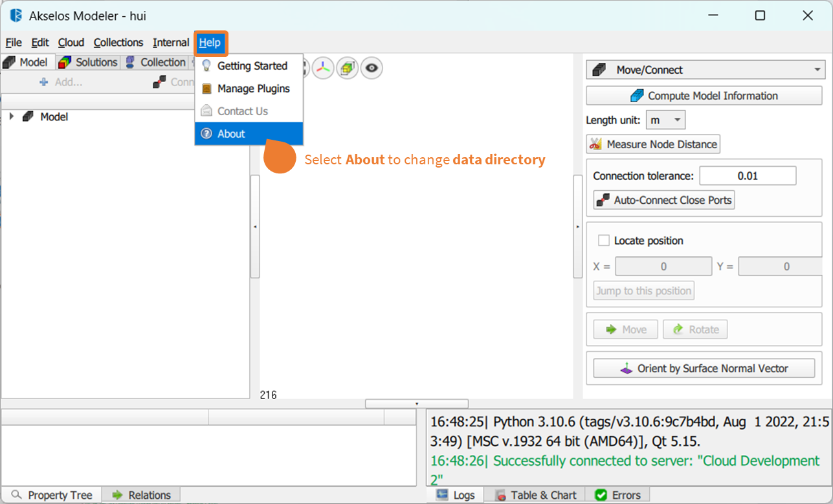Open the Edit menu
This screenshot has width=833, height=504.
pyautogui.click(x=40, y=43)
